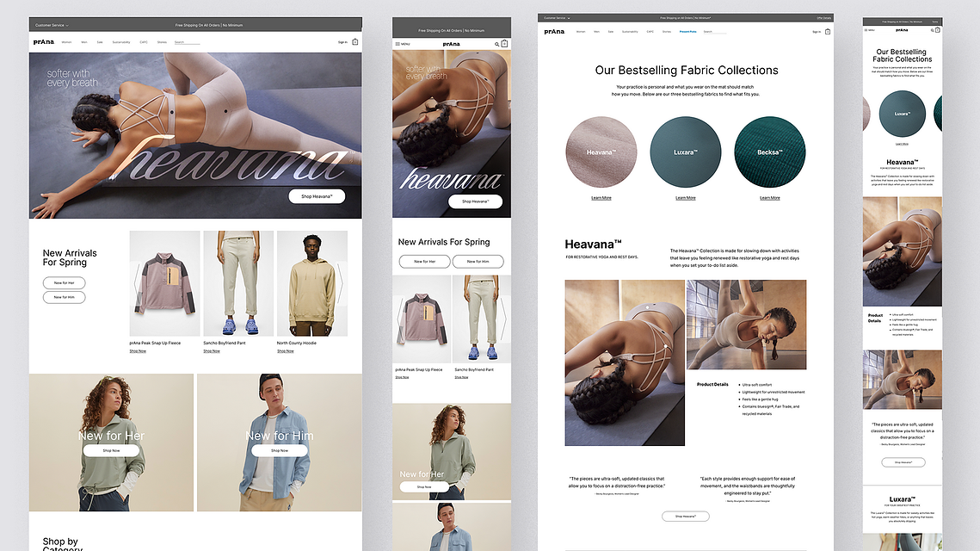Click prAna logo on mobile homepage mockup
Viewport: 980px width, 551px height.
click(451, 44)
